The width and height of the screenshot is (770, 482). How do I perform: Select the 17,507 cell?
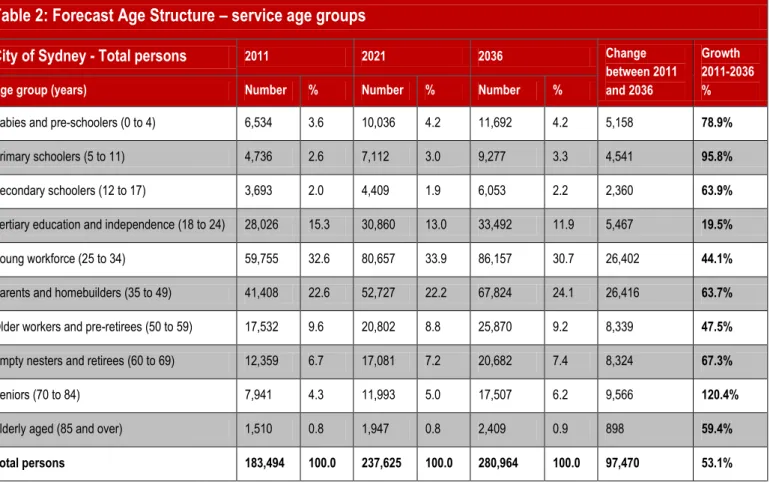(495, 395)
